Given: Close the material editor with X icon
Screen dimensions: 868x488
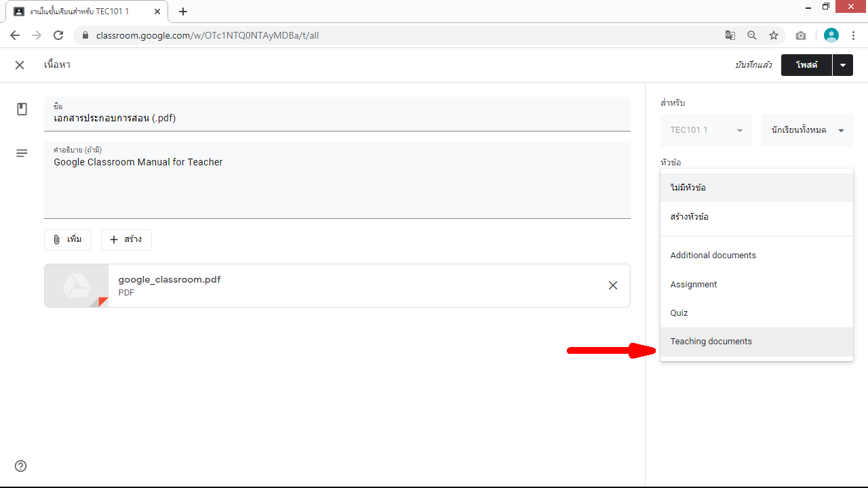Looking at the screenshot, I should click(20, 65).
